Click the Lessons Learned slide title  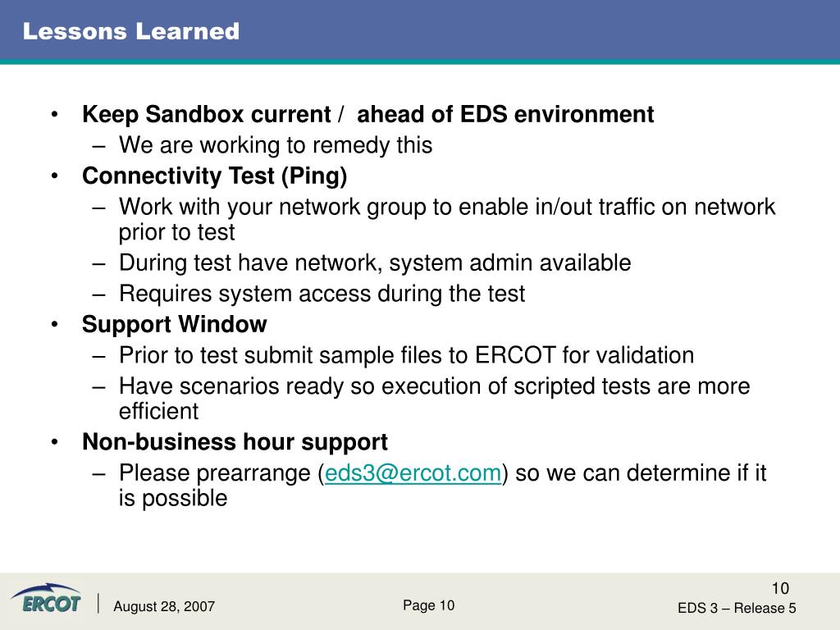point(131,31)
